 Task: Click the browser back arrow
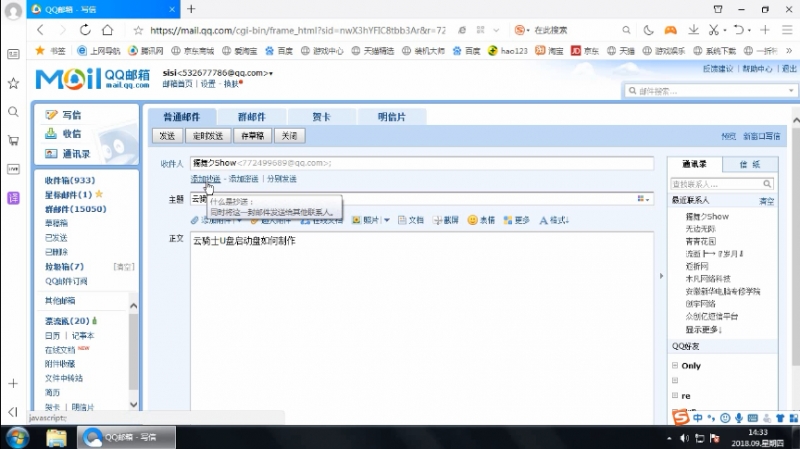[40, 30]
